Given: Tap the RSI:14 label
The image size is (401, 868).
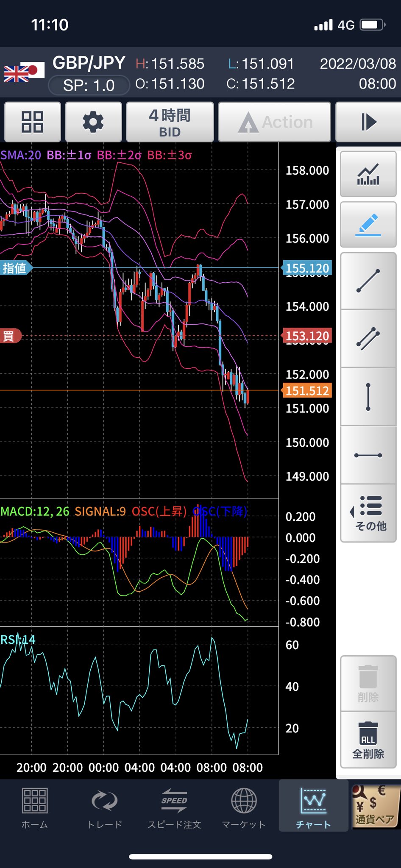Looking at the screenshot, I should tap(18, 640).
